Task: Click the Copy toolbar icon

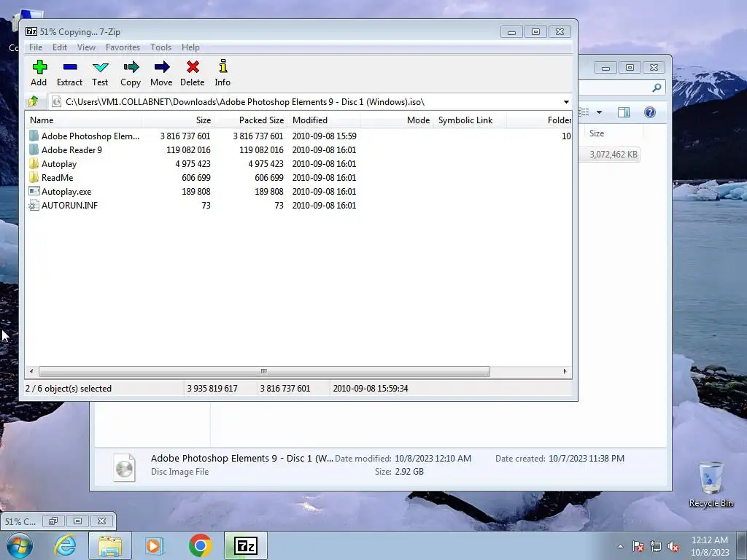Action: pos(131,73)
